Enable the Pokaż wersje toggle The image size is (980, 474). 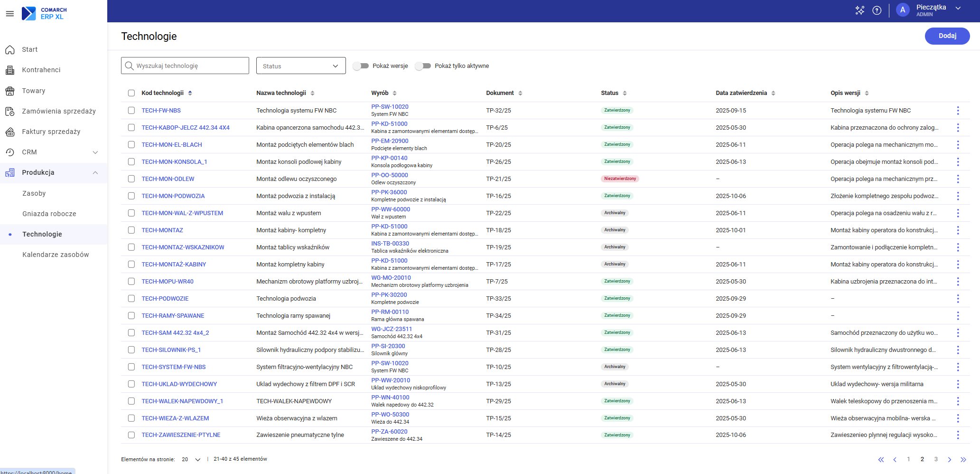[x=361, y=66]
